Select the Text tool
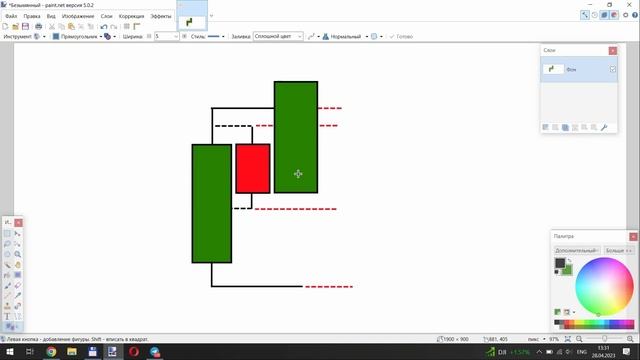 pyautogui.click(x=7, y=316)
